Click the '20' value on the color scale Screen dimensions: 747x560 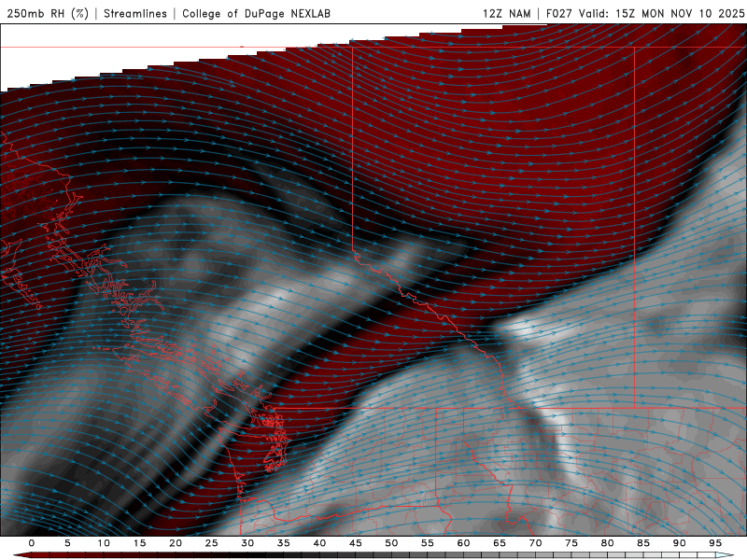[176, 543]
